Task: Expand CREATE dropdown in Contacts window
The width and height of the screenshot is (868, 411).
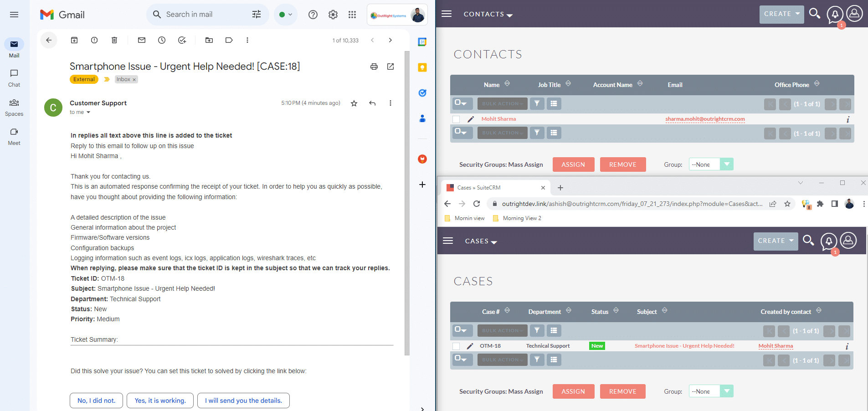Action: pyautogui.click(x=782, y=14)
